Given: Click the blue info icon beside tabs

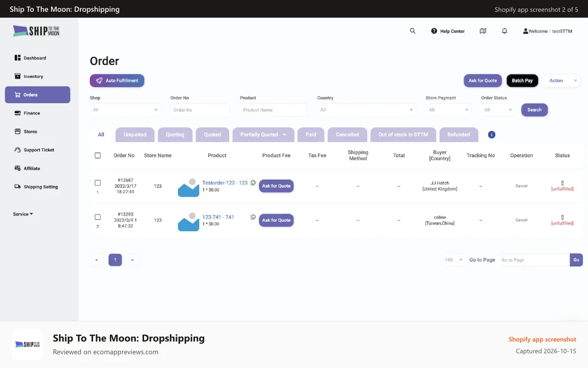Looking at the screenshot, I should [x=491, y=134].
